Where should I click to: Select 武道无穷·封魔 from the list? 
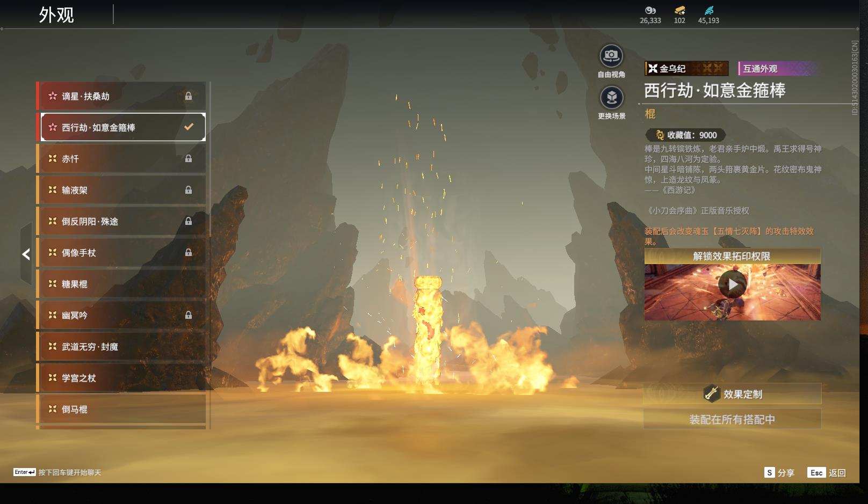pos(121,347)
